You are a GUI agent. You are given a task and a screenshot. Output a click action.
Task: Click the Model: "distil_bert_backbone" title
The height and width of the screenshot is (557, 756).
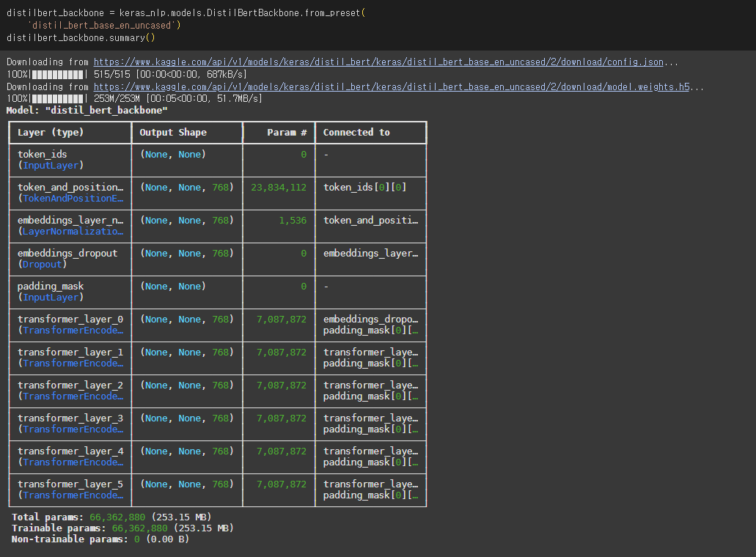(x=87, y=111)
